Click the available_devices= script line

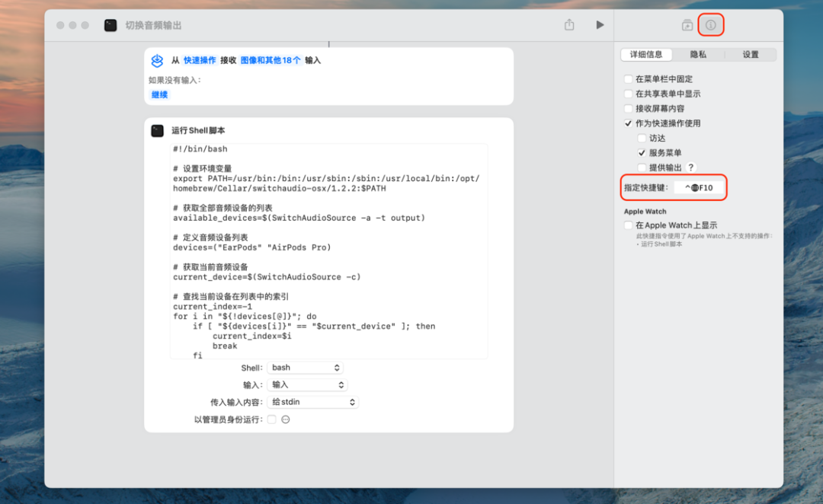(299, 218)
